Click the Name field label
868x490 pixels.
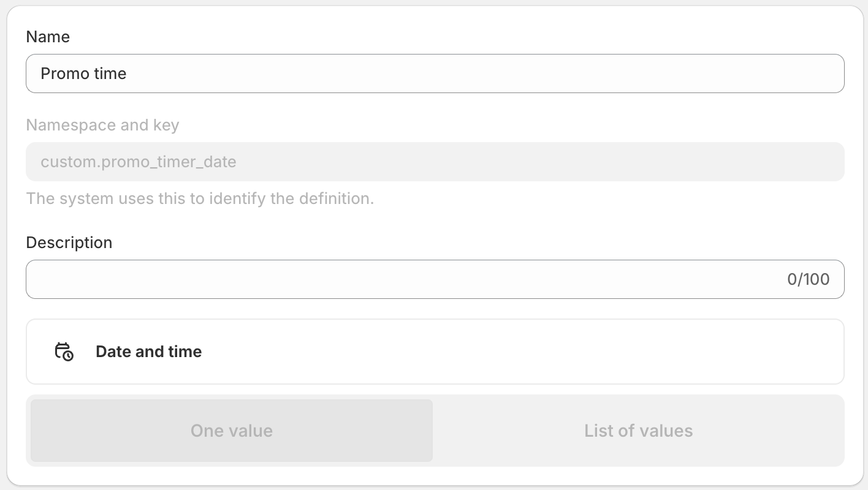click(x=48, y=37)
